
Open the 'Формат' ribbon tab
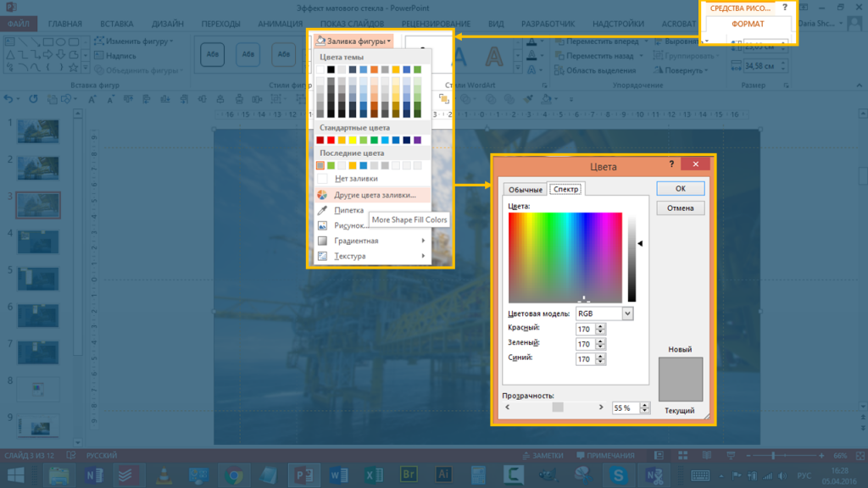(x=747, y=24)
